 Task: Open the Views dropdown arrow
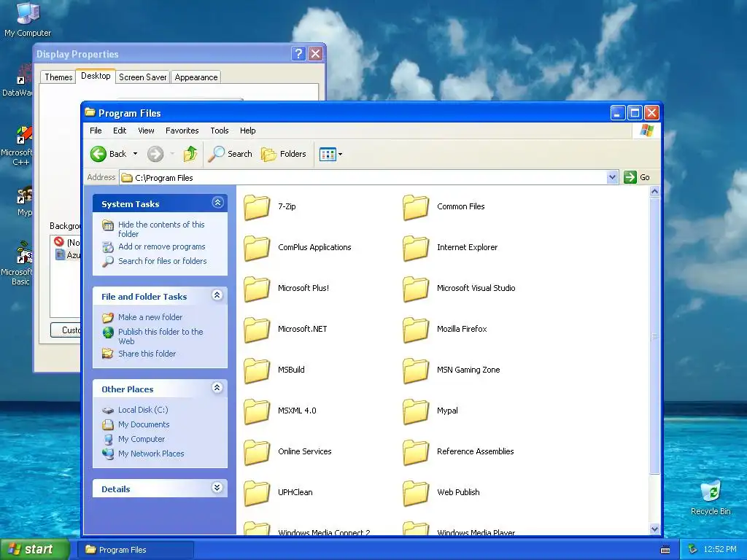pyautogui.click(x=340, y=155)
